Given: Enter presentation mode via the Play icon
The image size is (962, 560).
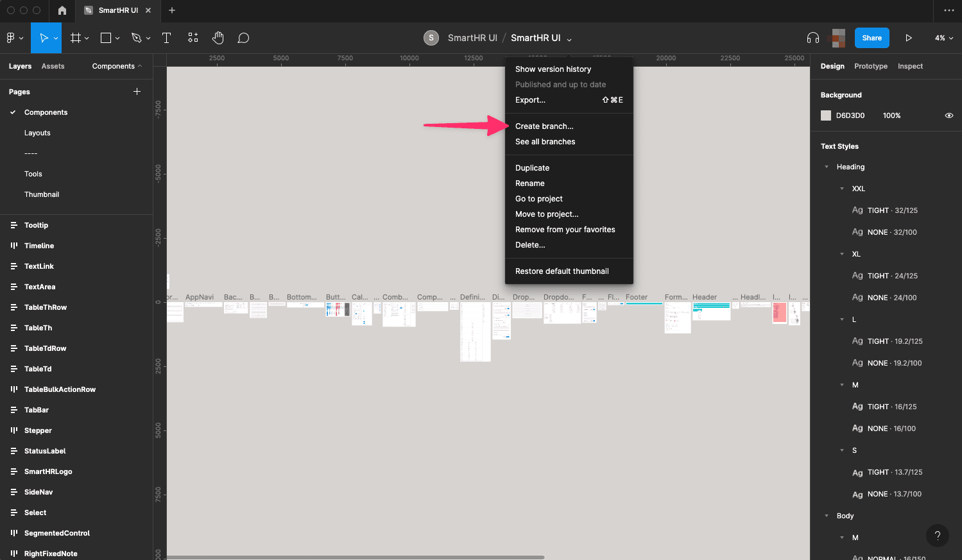Looking at the screenshot, I should tap(909, 38).
